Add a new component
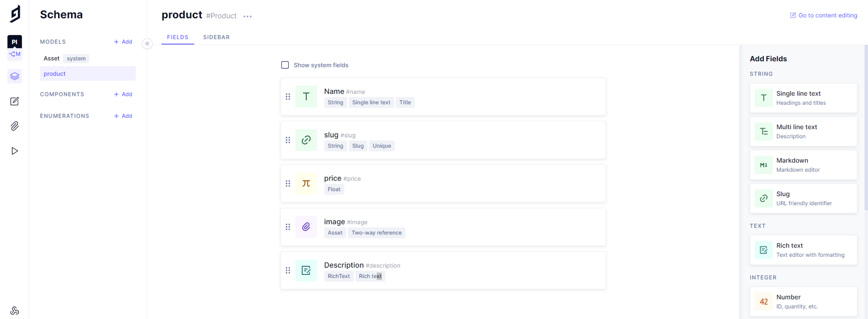868x319 pixels. [x=123, y=94]
